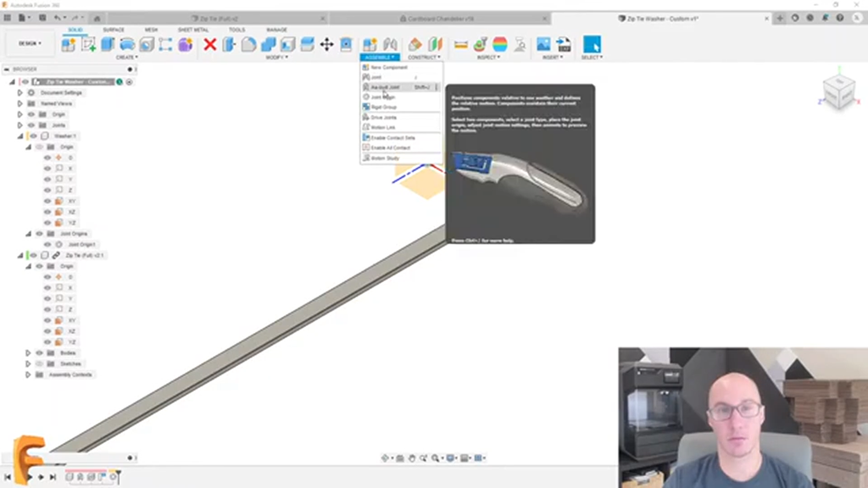868x488 pixels.
Task: Toggle visibility of Washer:1 component
Action: [x=34, y=136]
